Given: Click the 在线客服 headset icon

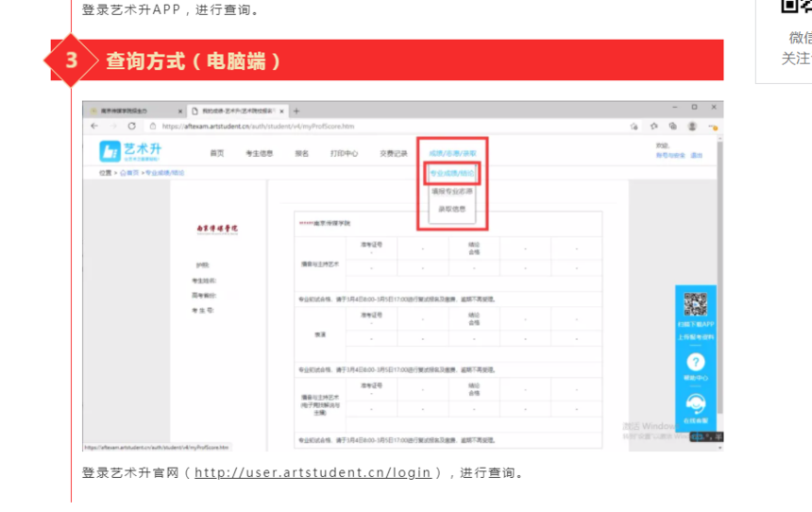Looking at the screenshot, I should (696, 403).
